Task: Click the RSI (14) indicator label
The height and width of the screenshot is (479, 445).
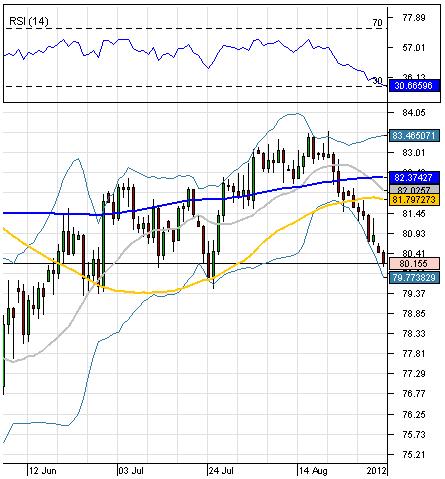Action: (x=28, y=21)
